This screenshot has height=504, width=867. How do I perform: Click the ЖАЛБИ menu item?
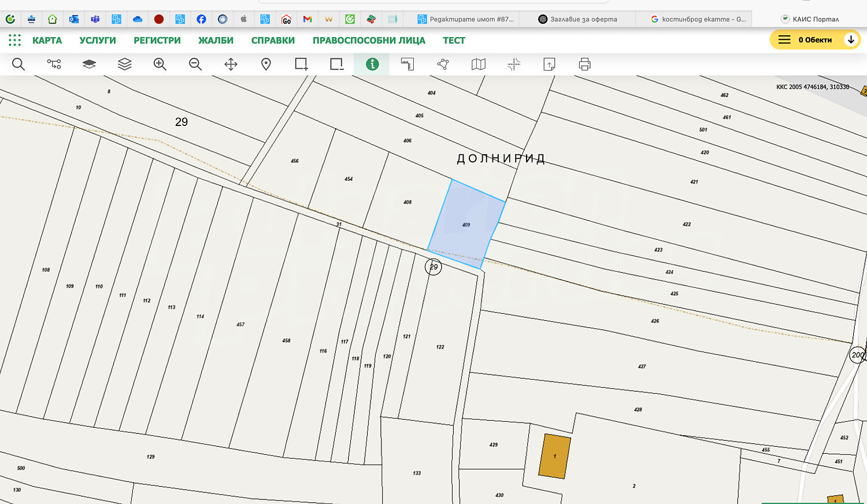[x=216, y=40]
